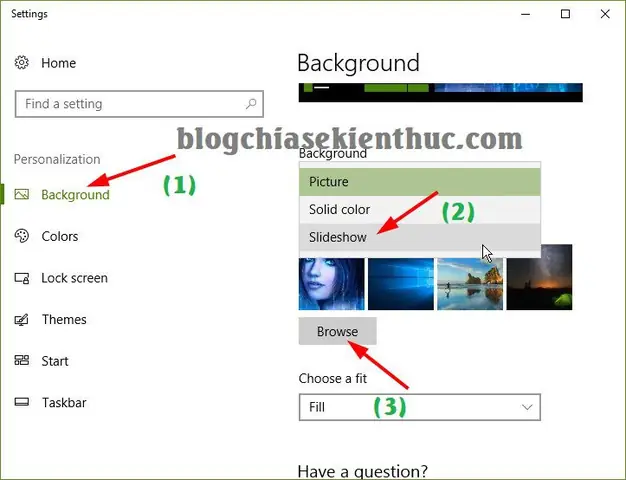The image size is (626, 480).
Task: Select the beach rock wallpaper thumbnail
Action: tap(470, 284)
